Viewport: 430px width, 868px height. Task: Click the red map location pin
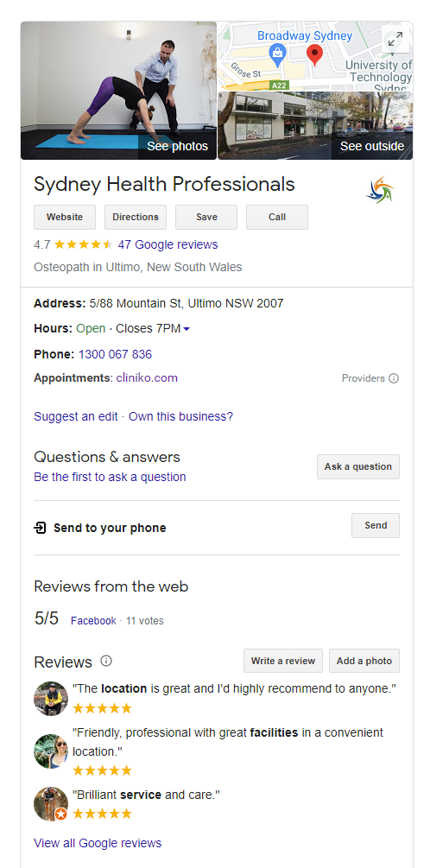[x=315, y=55]
